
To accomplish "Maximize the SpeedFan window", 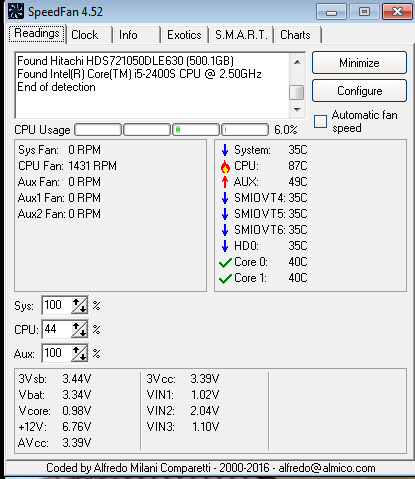I will click(364, 12).
